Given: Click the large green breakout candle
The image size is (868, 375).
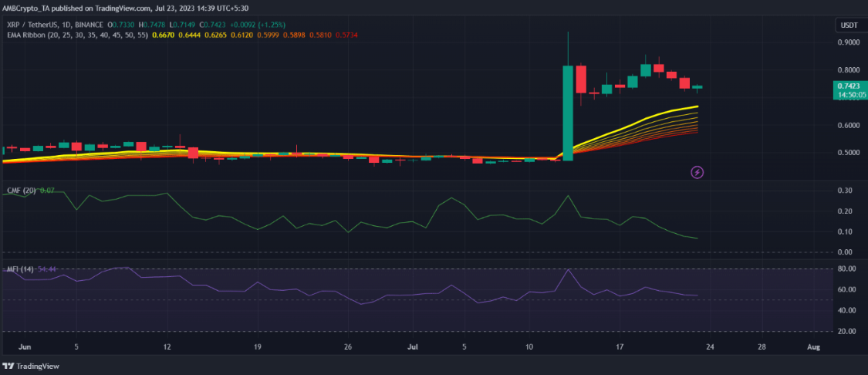Looking at the screenshot, I should [x=568, y=113].
